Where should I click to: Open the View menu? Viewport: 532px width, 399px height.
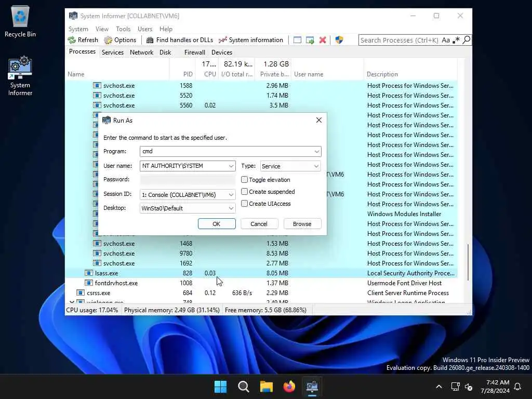pos(102,29)
